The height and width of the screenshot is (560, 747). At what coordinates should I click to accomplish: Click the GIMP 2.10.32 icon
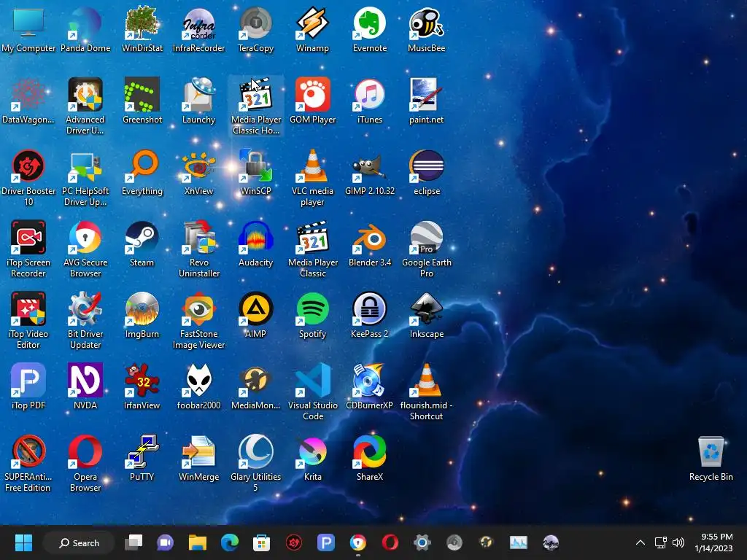[370, 166]
